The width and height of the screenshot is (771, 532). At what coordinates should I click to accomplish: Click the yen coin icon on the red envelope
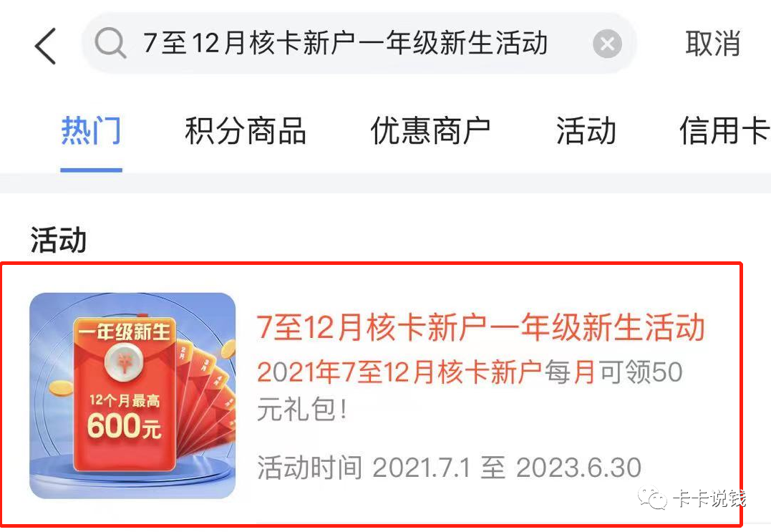click(125, 363)
